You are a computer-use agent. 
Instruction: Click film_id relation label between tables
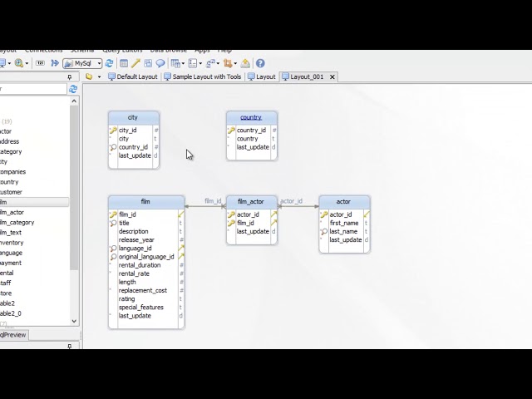tap(213, 201)
